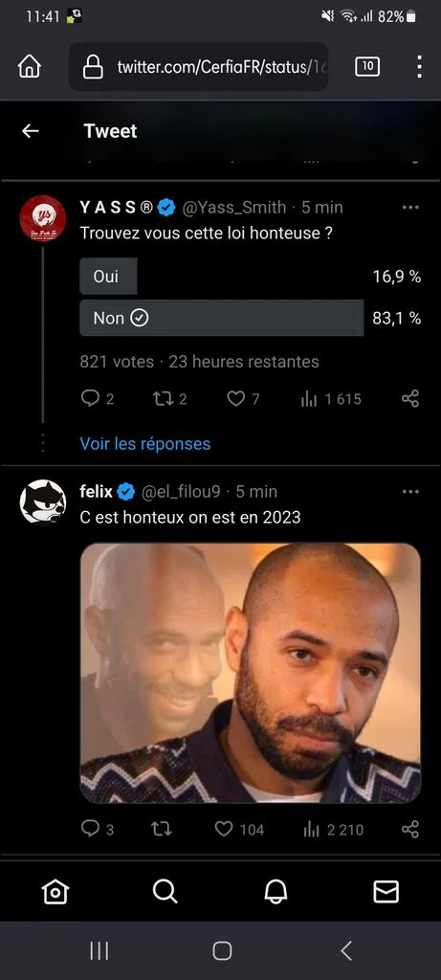Open more options on YASS tweet
The width and height of the screenshot is (441, 980).
point(410,208)
